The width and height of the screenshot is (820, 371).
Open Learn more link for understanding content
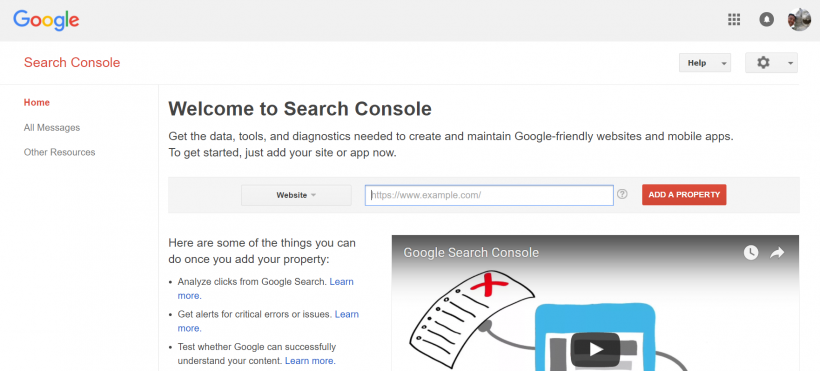309,361
